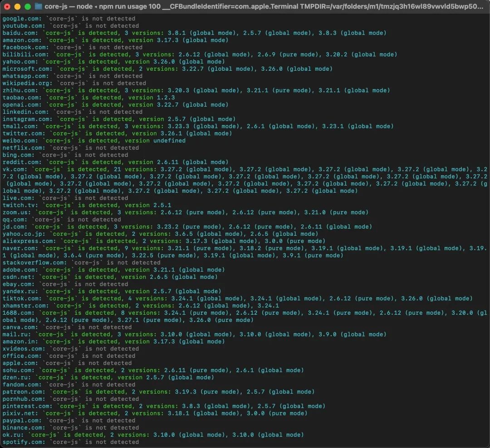Screen dimensions: 490x448
Task: Select the yandex.ru version 2.5.7 line
Action: click(112, 292)
